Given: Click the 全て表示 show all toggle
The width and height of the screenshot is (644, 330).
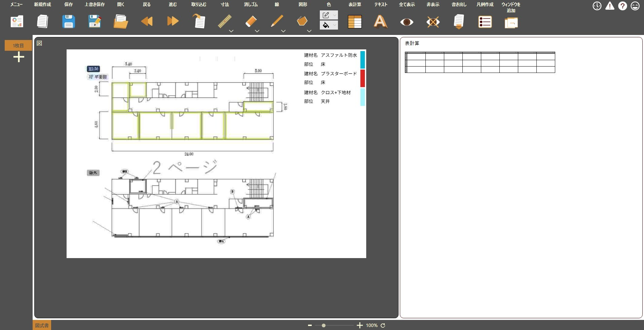Looking at the screenshot, I should pyautogui.click(x=406, y=22).
